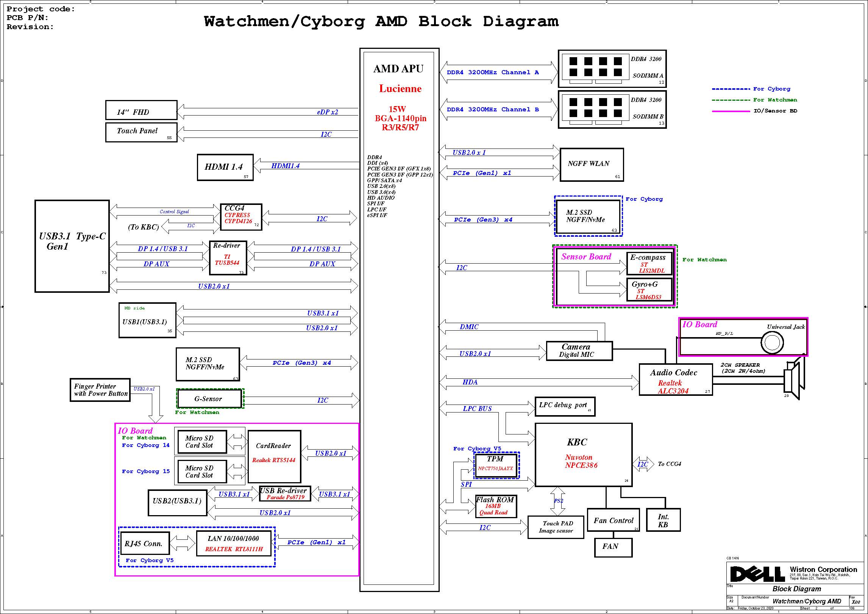Viewport: 868px width, 614px height.
Task: Click the DMIC signal label
Action: click(x=469, y=327)
